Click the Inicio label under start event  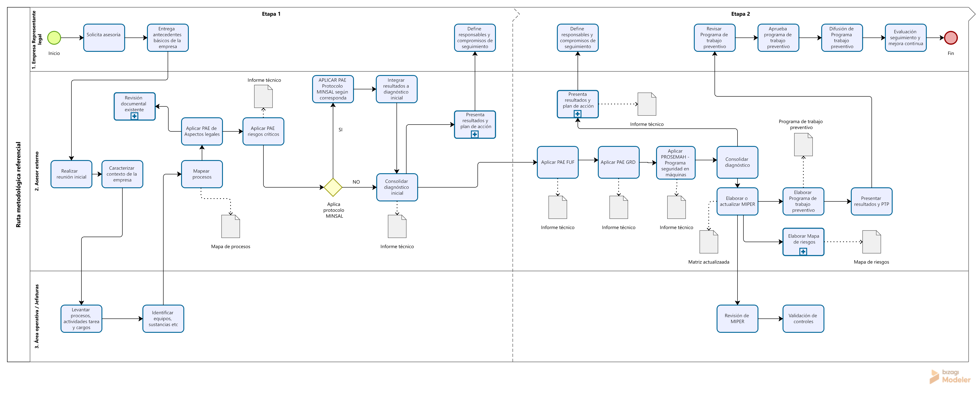click(54, 53)
